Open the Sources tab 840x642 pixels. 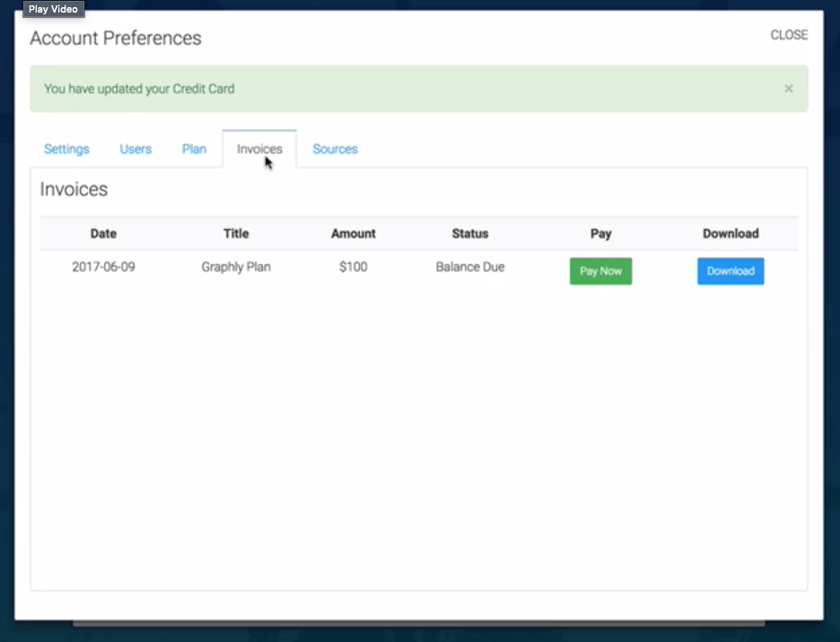click(335, 149)
